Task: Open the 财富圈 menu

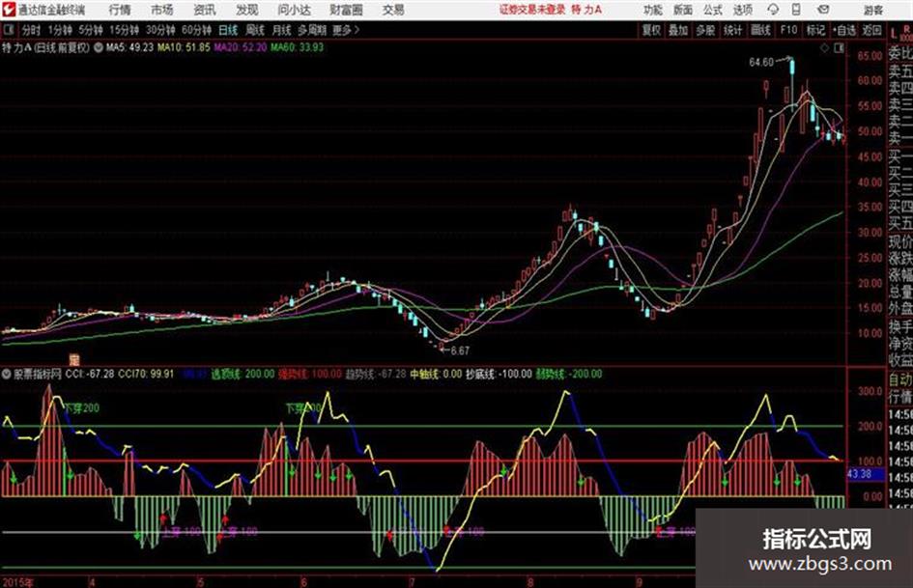Action: tap(347, 10)
